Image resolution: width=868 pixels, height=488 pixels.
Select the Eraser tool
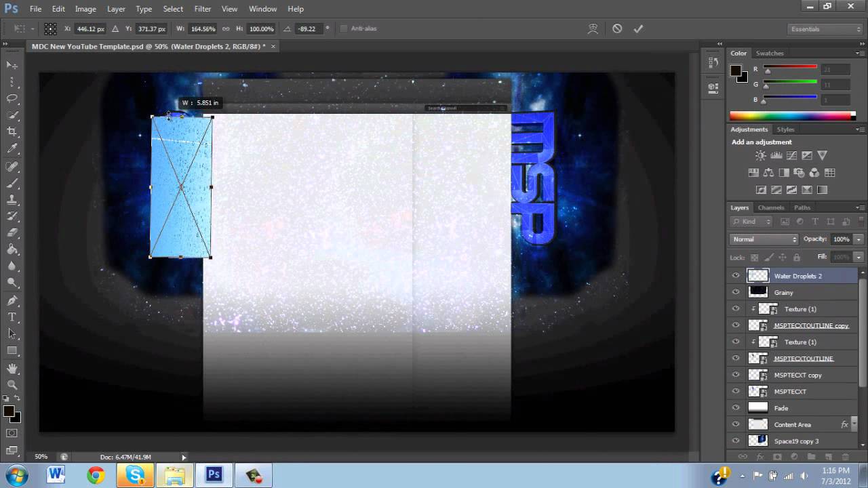(x=12, y=233)
